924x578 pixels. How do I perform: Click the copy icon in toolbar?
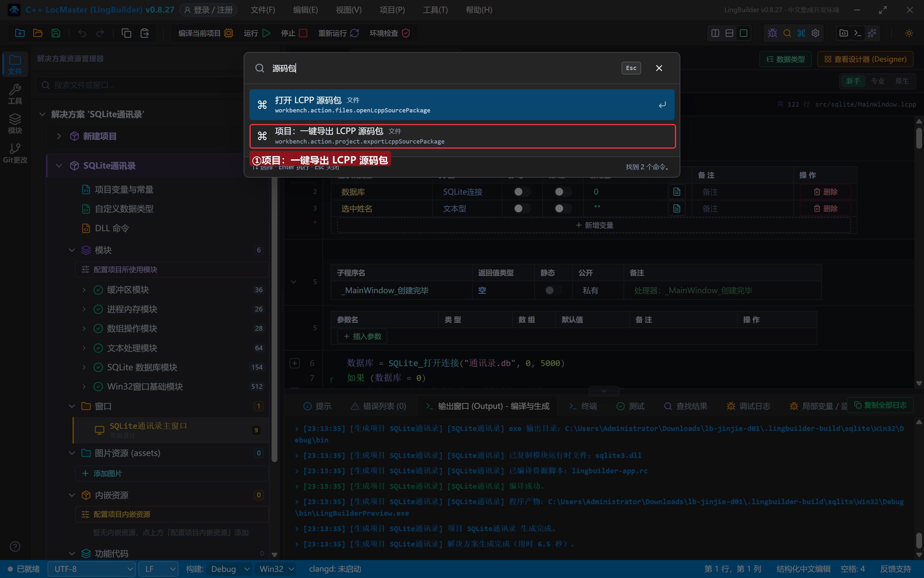126,33
